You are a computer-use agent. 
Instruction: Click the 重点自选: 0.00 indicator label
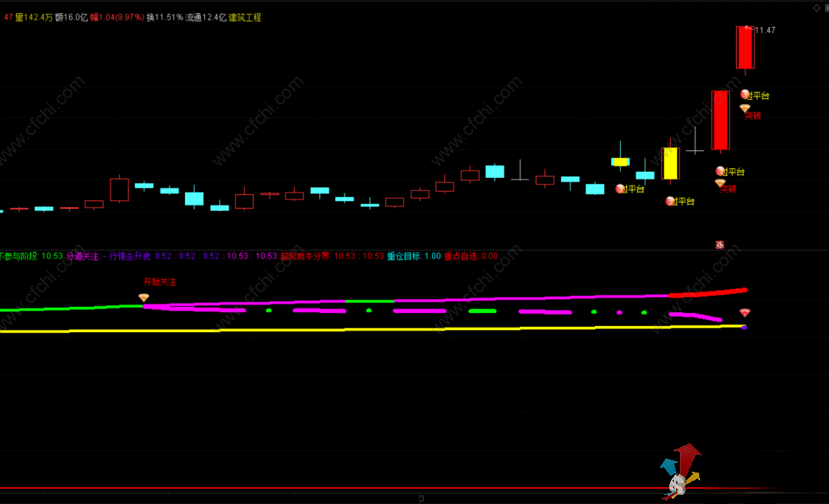[471, 256]
